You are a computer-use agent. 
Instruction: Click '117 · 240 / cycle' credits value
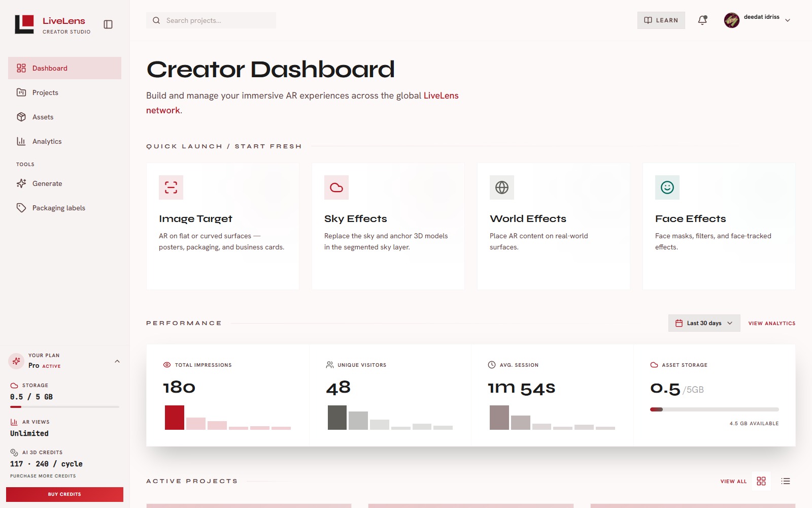46,464
